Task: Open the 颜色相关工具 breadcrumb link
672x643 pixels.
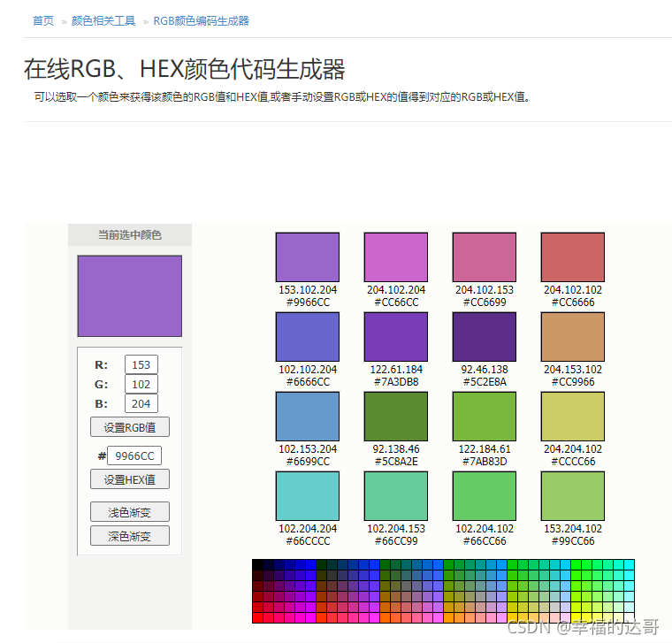Action: [103, 20]
